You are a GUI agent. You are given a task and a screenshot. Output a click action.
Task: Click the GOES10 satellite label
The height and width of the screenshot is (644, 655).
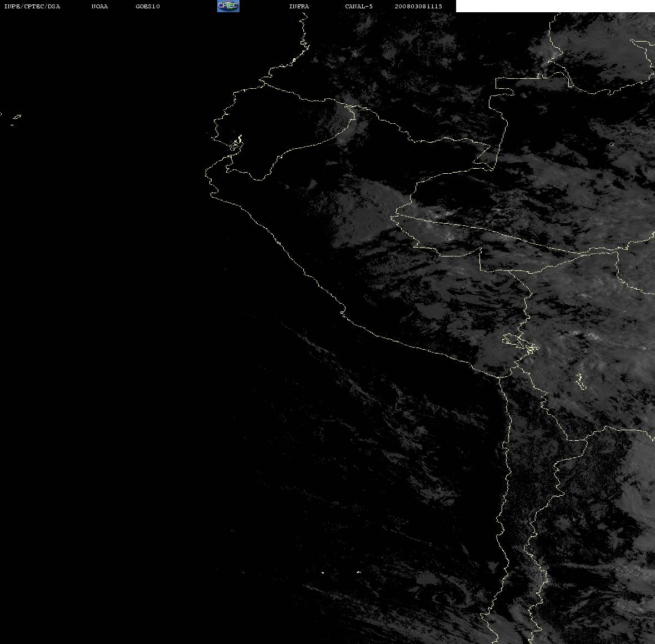point(148,6)
